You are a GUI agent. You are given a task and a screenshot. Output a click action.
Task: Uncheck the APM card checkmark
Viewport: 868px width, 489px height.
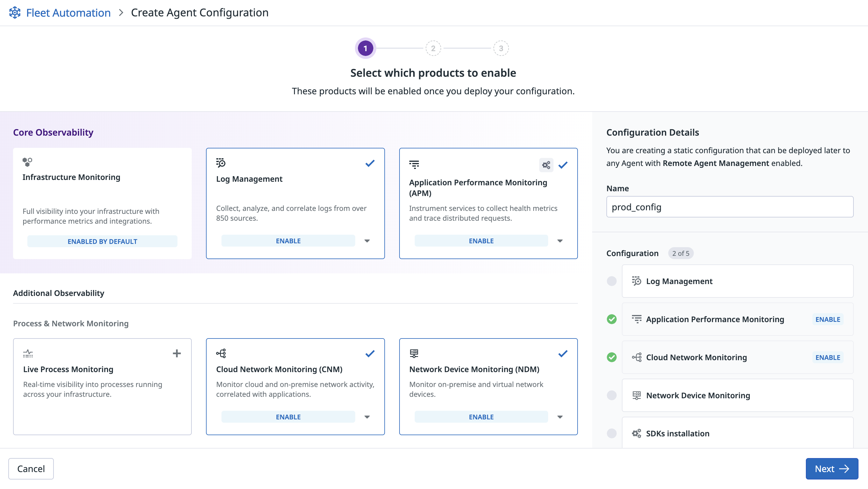click(x=563, y=165)
